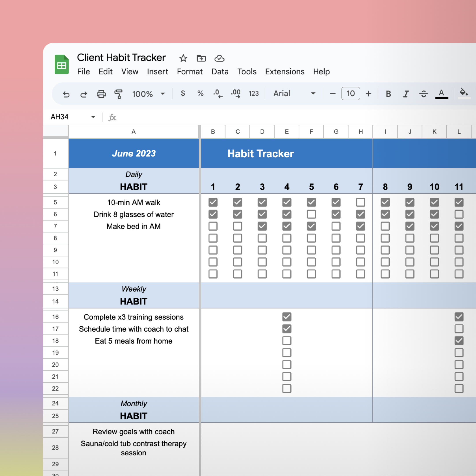Image resolution: width=476 pixels, height=476 pixels.
Task: Open the Extensions menu
Action: (284, 72)
